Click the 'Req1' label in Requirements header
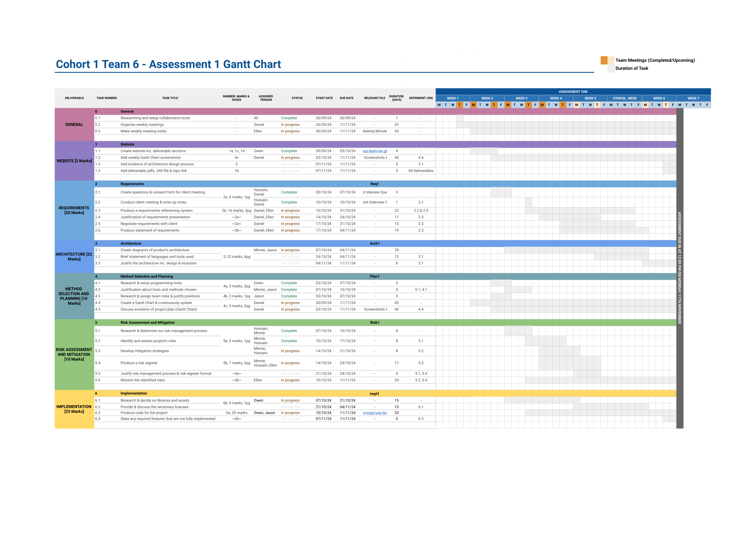This screenshot has height=534, width=756. click(x=375, y=184)
